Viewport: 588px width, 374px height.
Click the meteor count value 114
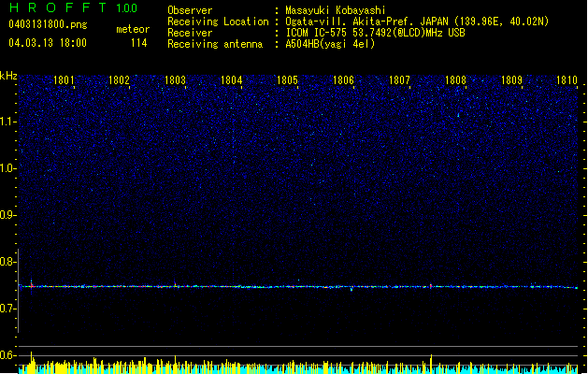pos(138,43)
